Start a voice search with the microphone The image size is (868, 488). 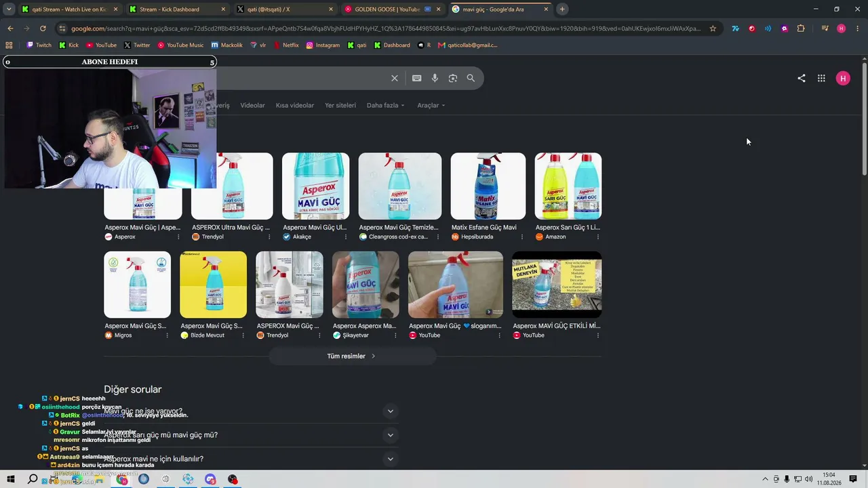435,78
